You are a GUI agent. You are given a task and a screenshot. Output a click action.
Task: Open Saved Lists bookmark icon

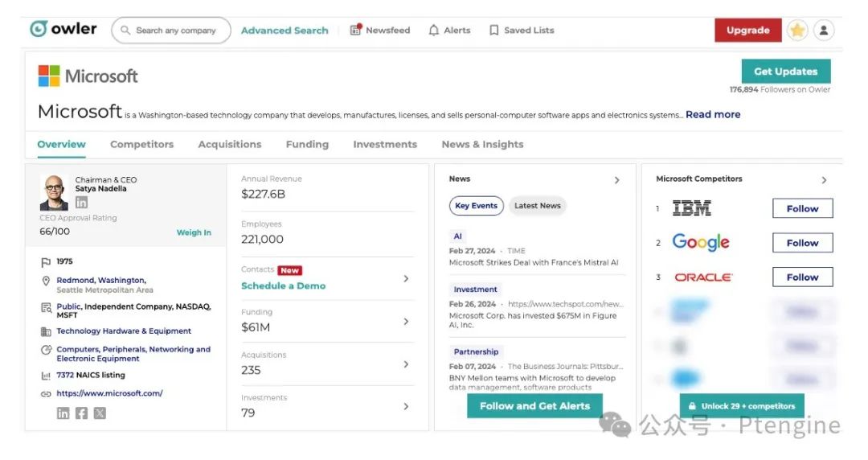tap(494, 31)
